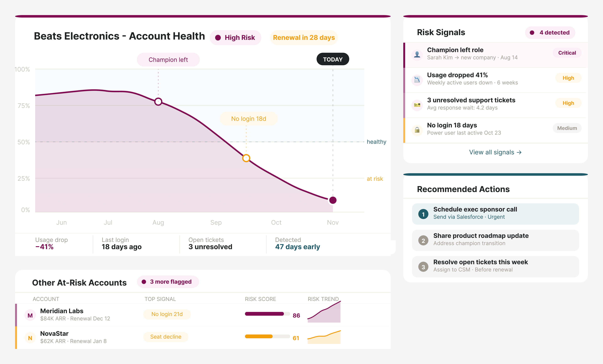Enable the Medium severity indicator
Image resolution: width=603 pixels, height=364 pixels.
(567, 128)
